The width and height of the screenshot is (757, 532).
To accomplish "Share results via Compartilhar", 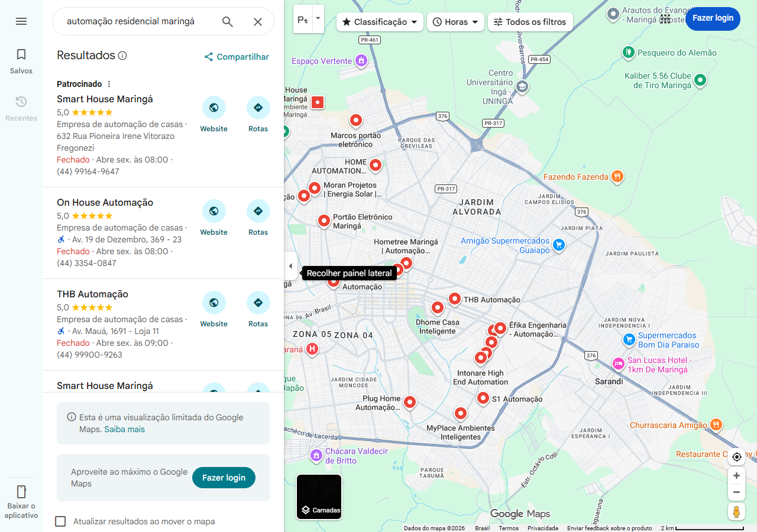I will [x=237, y=57].
